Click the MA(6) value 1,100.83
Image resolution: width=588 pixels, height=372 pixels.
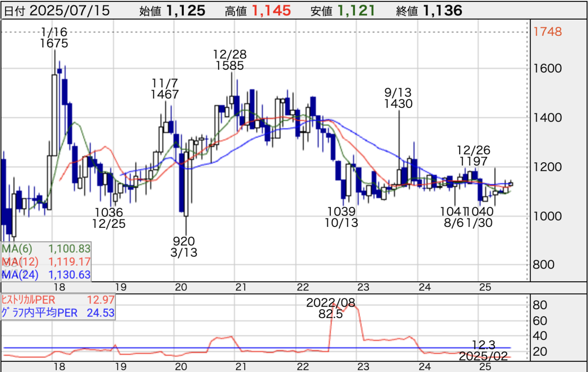[x=70, y=249]
